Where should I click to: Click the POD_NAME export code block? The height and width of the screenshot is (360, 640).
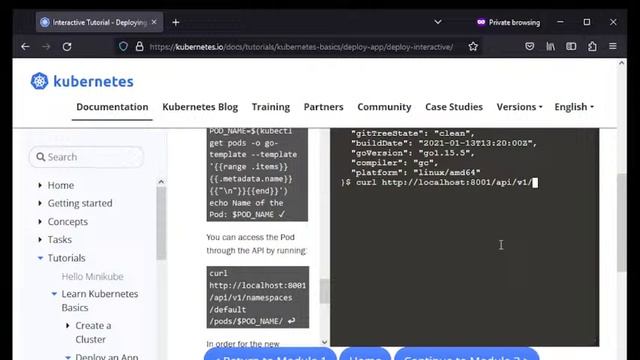[257, 175]
